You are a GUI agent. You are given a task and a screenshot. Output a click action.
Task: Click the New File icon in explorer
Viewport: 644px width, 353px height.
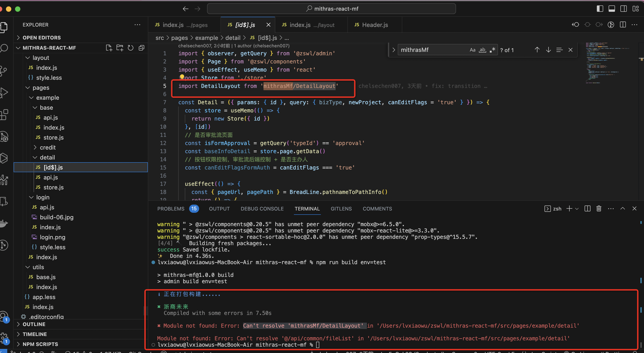[109, 48]
